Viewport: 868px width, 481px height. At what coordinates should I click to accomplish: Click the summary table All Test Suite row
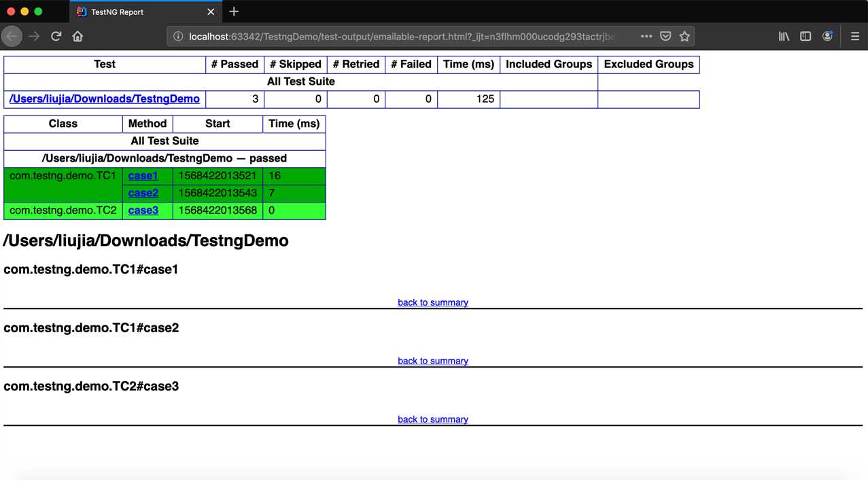tap(301, 82)
